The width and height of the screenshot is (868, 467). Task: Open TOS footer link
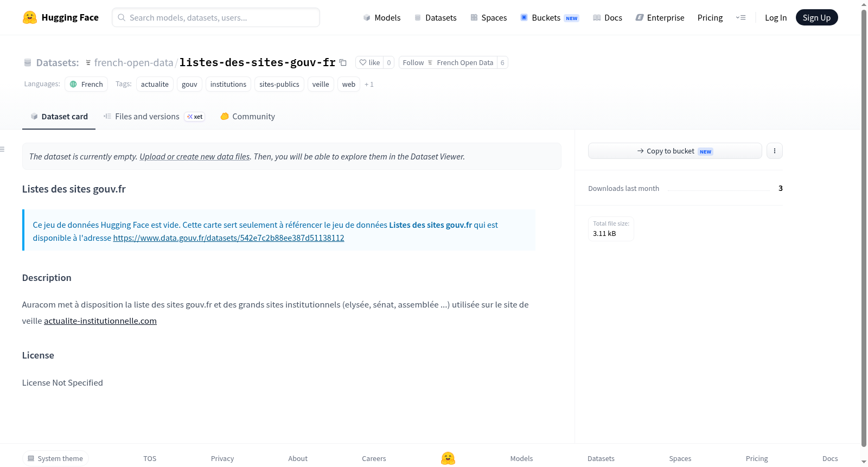[150, 458]
